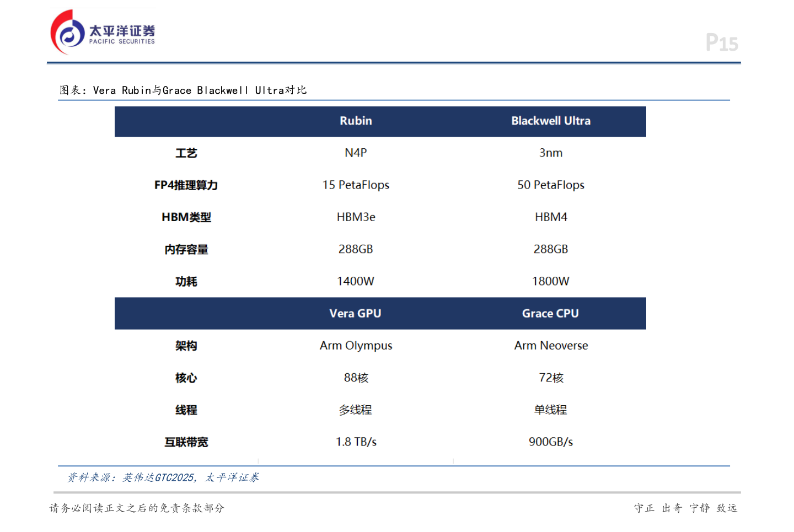Click the Blackwell Ultra column header

[x=550, y=121]
